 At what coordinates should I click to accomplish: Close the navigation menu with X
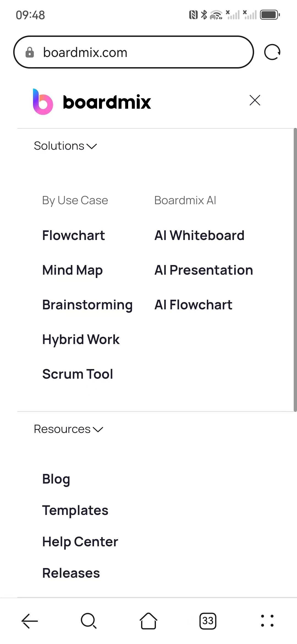click(x=255, y=100)
